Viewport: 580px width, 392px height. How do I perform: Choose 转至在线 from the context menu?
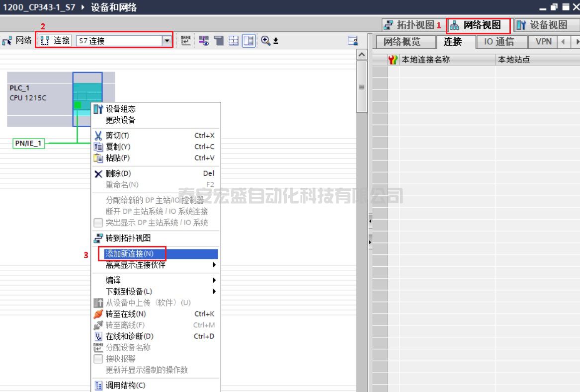click(126, 314)
